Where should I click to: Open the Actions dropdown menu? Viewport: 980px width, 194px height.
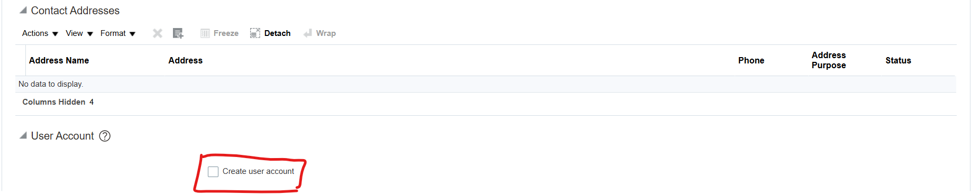coord(40,33)
